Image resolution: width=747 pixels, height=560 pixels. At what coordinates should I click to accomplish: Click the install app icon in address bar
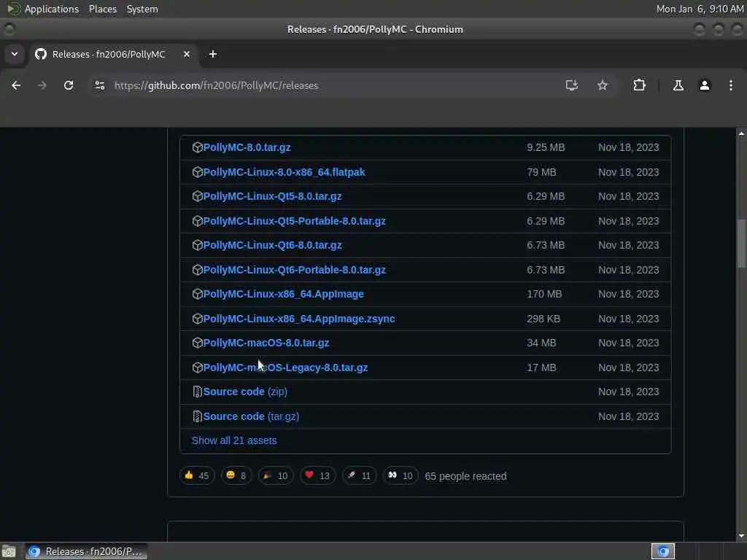[x=572, y=85]
